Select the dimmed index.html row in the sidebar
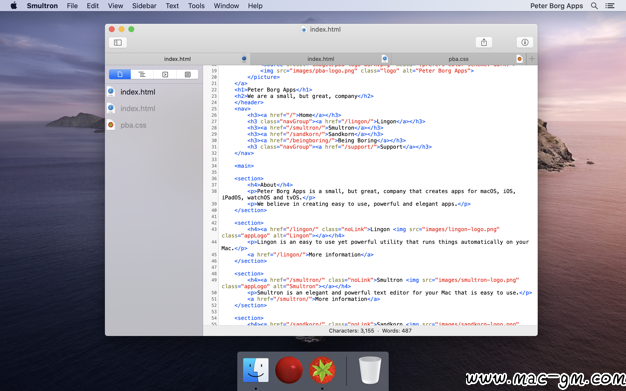 154,108
